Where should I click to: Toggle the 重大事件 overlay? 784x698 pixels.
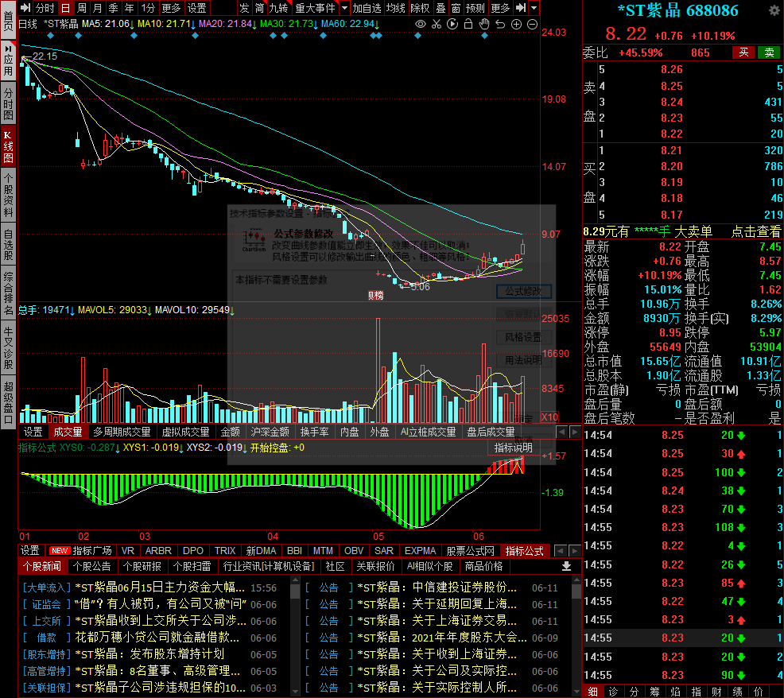tap(316, 7)
